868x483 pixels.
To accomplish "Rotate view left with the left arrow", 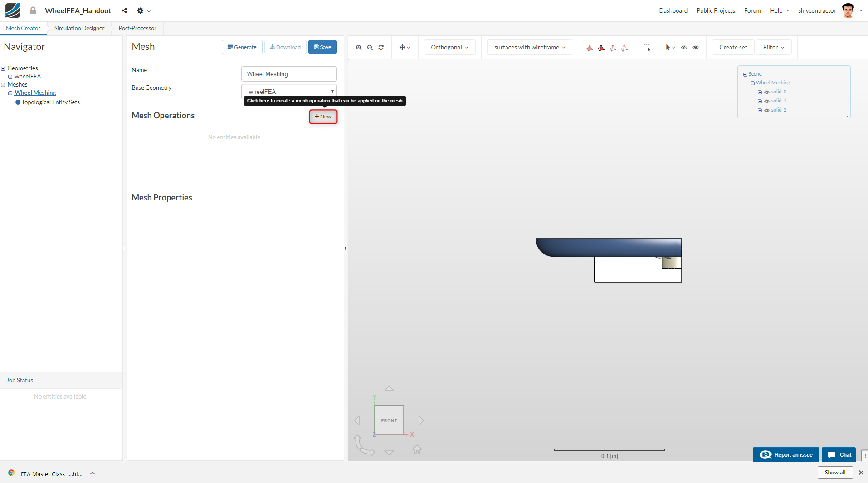I will point(357,420).
